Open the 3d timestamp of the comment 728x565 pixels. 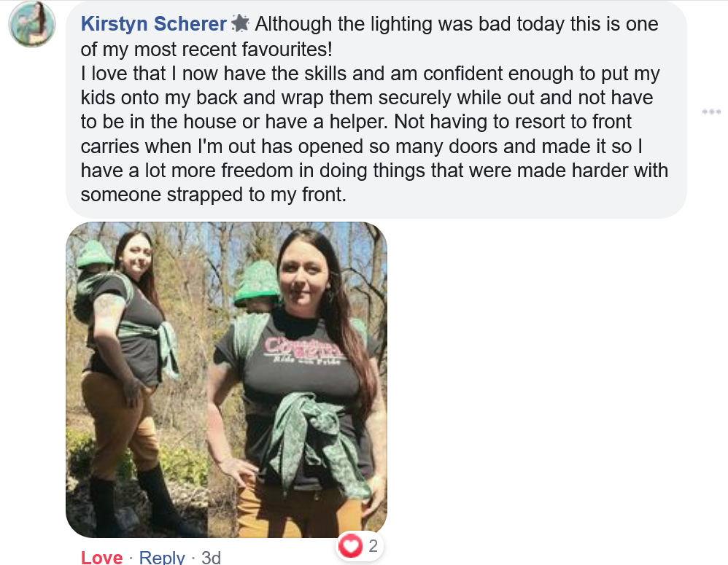[212, 557]
